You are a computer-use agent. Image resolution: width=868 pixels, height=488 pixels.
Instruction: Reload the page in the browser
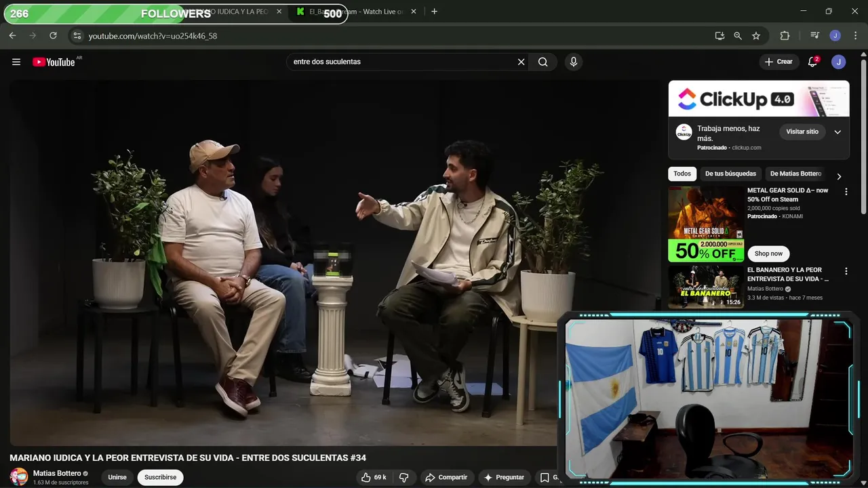click(53, 36)
